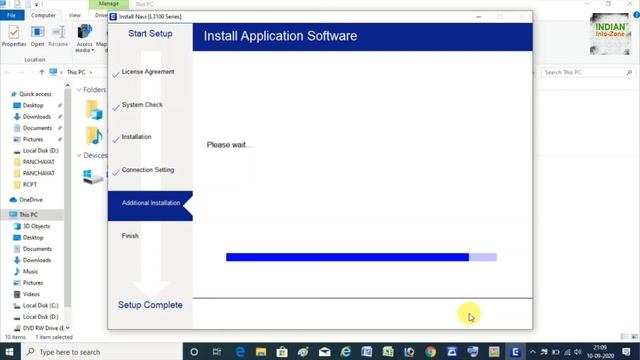The image size is (640, 360).
Task: Open File Explorer from the taskbar
Action: tap(261, 352)
